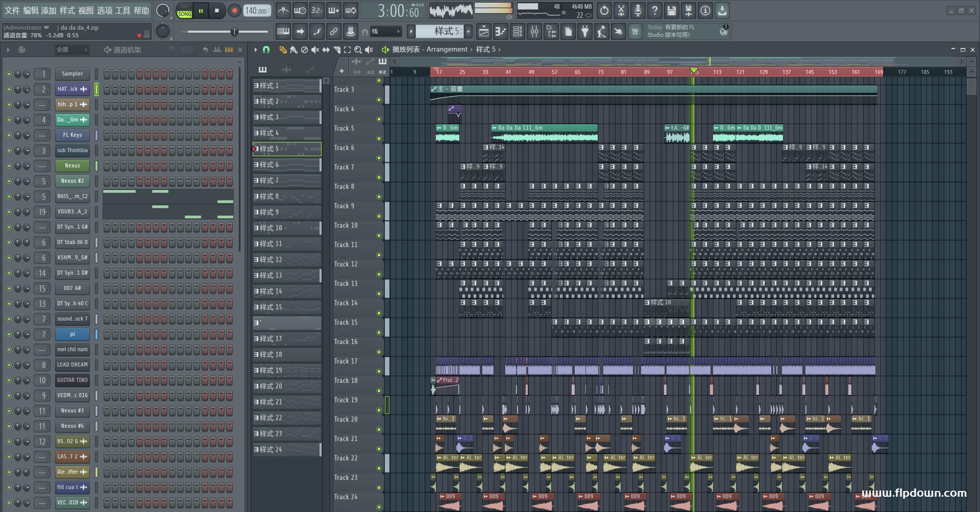
Task: Toggle the playlist magnet snap icon
Action: coord(266,50)
